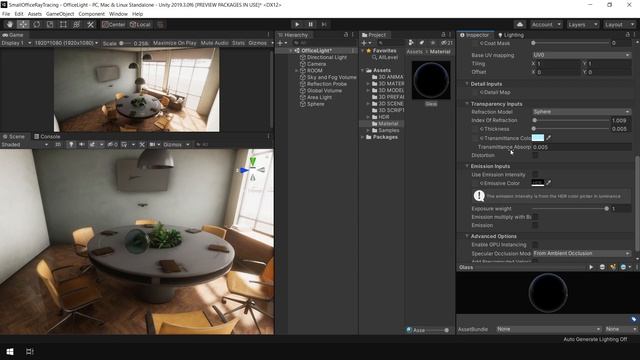Switch to the Lighting tab
The height and width of the screenshot is (360, 640).
[511, 35]
